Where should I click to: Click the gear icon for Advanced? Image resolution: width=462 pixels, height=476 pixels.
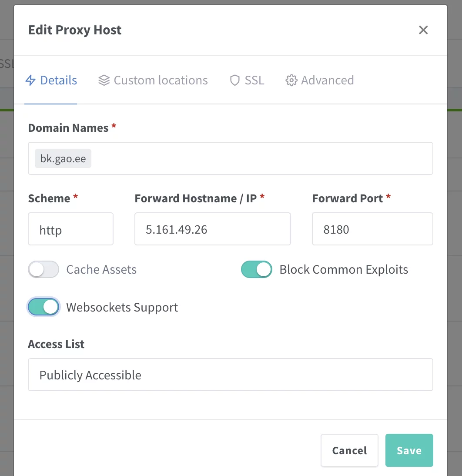(291, 80)
